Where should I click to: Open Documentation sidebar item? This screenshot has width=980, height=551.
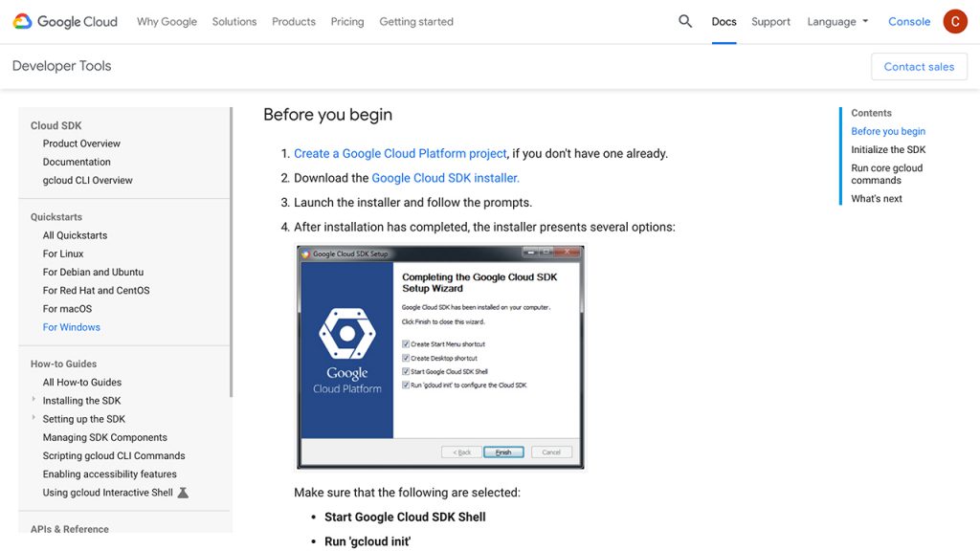77,162
